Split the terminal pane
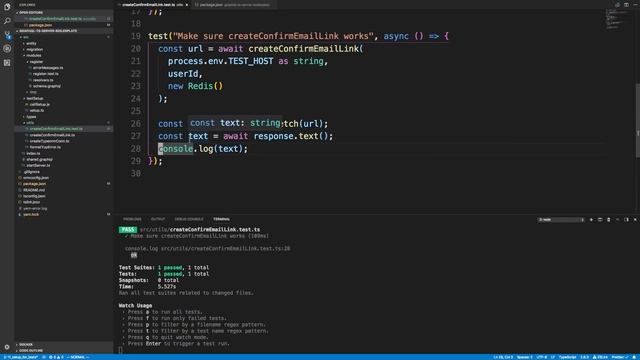This screenshot has width=640, height=360. 600,220
